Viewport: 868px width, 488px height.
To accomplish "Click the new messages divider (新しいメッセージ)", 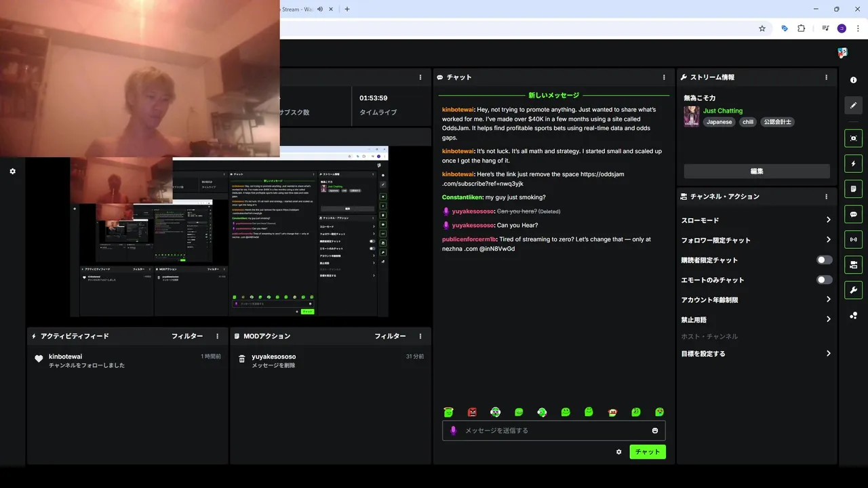I will 554,95.
